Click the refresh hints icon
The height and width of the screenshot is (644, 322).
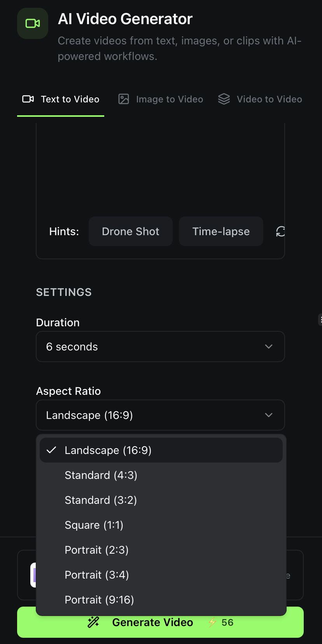point(280,232)
